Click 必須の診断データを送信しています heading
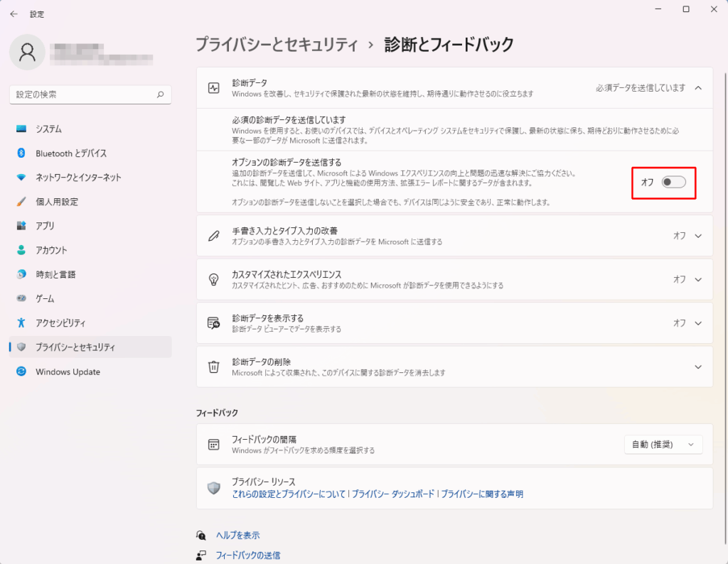This screenshot has width=728, height=564. click(x=289, y=119)
